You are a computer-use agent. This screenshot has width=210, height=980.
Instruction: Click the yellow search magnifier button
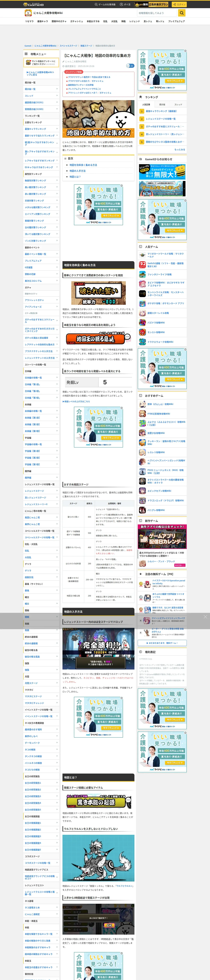click(x=182, y=13)
